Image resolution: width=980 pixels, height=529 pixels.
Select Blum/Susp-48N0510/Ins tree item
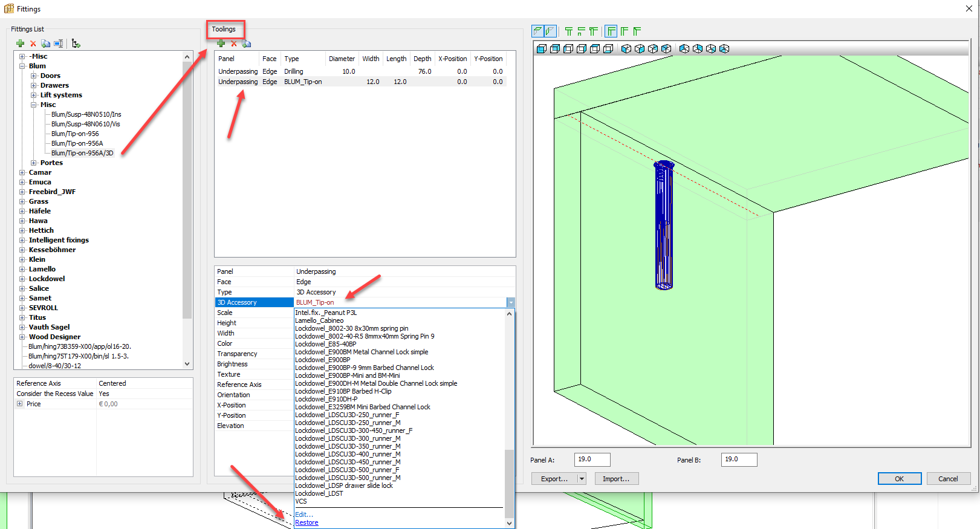tap(86, 114)
